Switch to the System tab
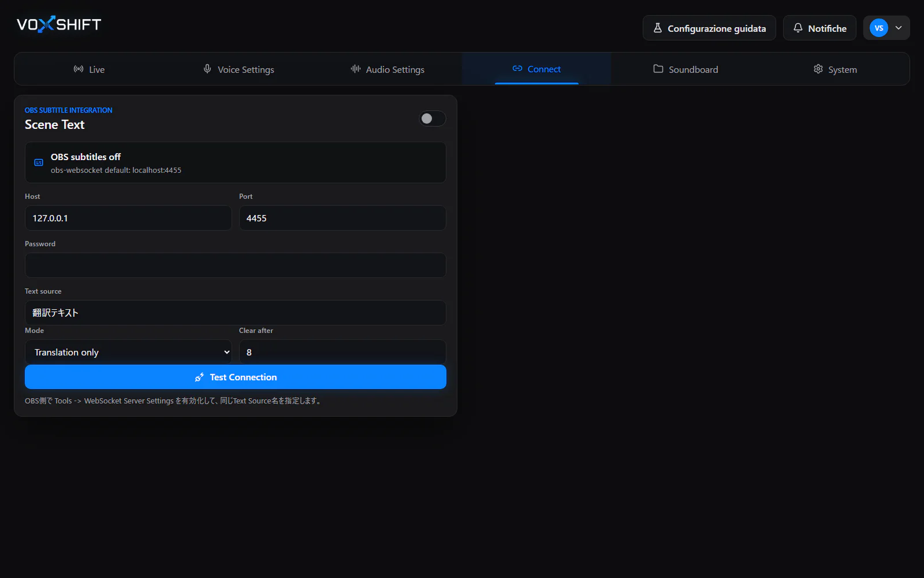924x578 pixels. (834, 69)
